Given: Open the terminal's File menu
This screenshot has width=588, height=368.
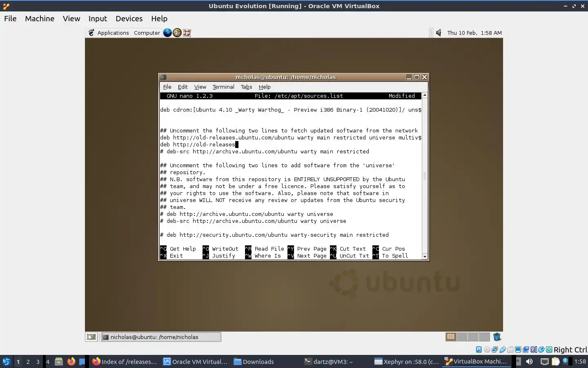Looking at the screenshot, I should click(167, 87).
